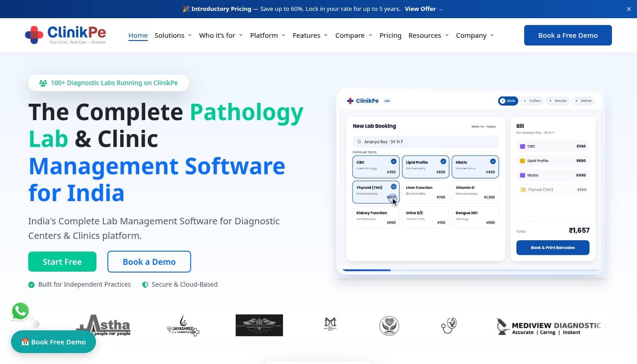This screenshot has width=637, height=364.
Task: Click the green check icon beside Built for Independent Practices
Action: coord(31,285)
